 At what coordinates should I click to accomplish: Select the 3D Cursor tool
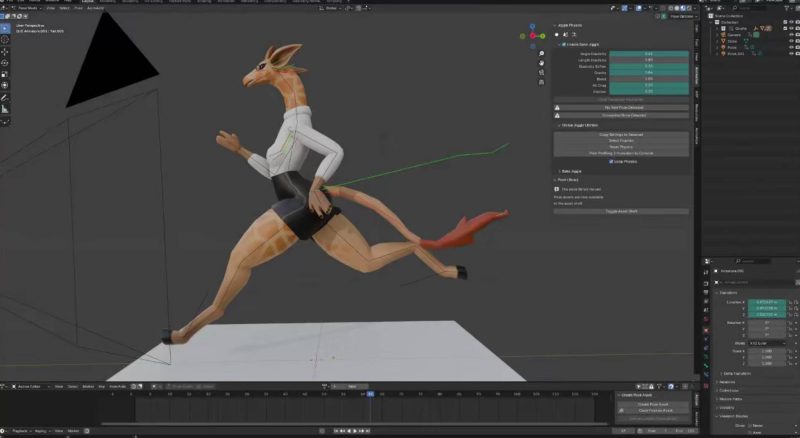[x=5, y=39]
